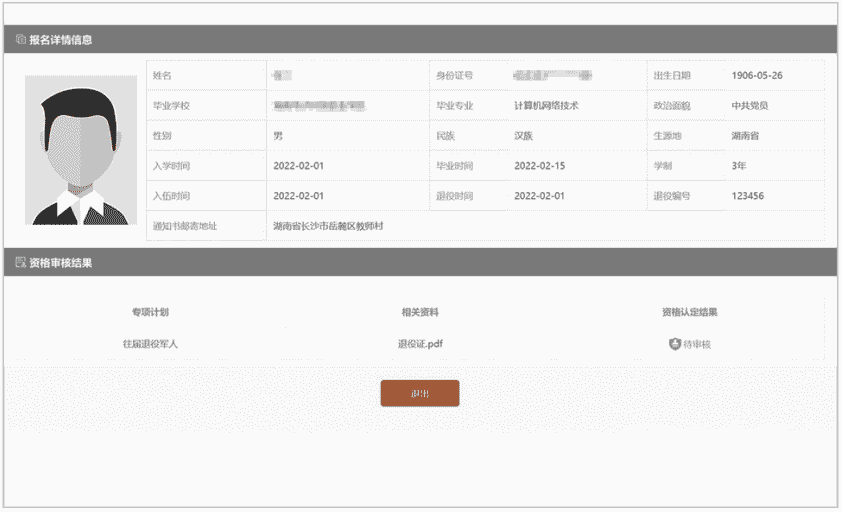Select the birth date 1906-05-26
This screenshot has width=842, height=512.
[756, 76]
